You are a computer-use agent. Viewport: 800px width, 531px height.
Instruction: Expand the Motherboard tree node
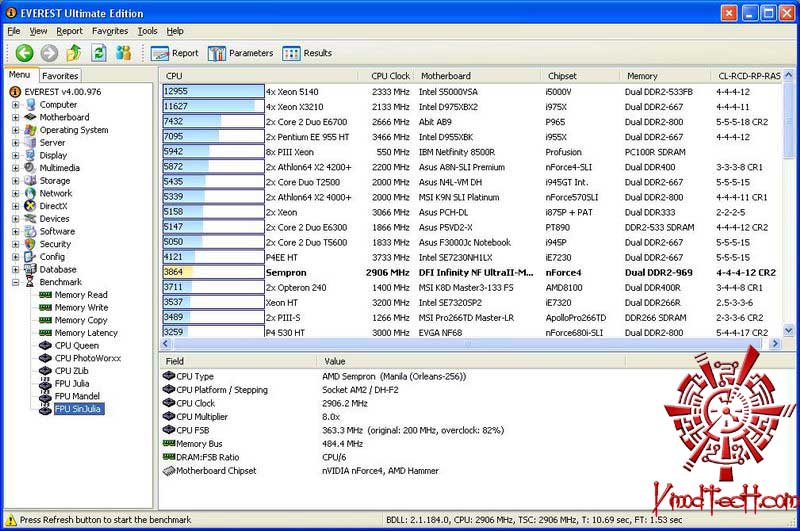tap(15, 117)
